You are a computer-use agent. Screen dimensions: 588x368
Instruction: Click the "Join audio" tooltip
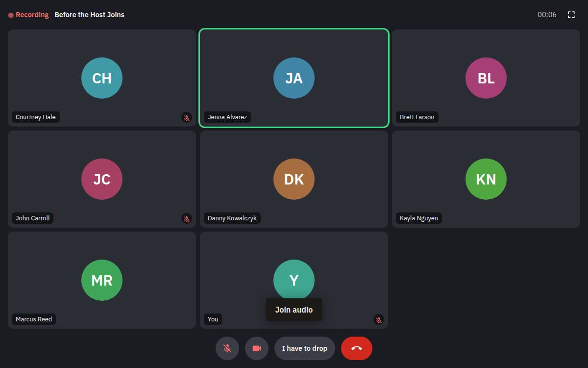coord(294,310)
